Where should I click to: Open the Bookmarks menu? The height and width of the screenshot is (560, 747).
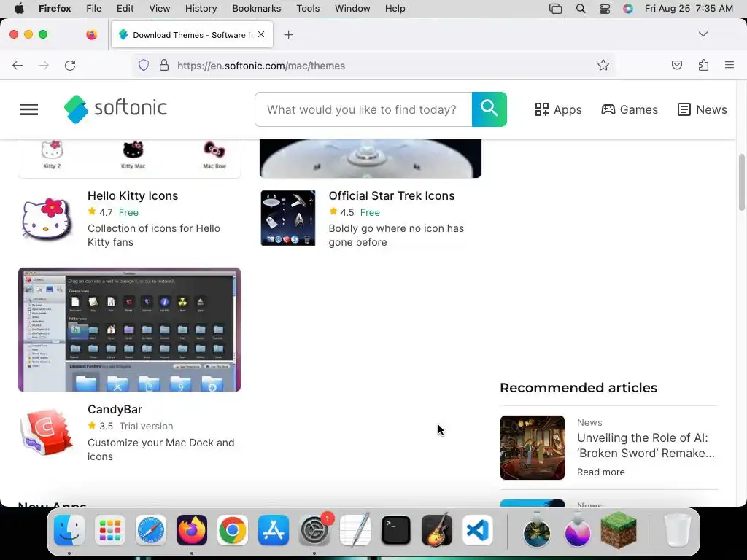point(256,9)
